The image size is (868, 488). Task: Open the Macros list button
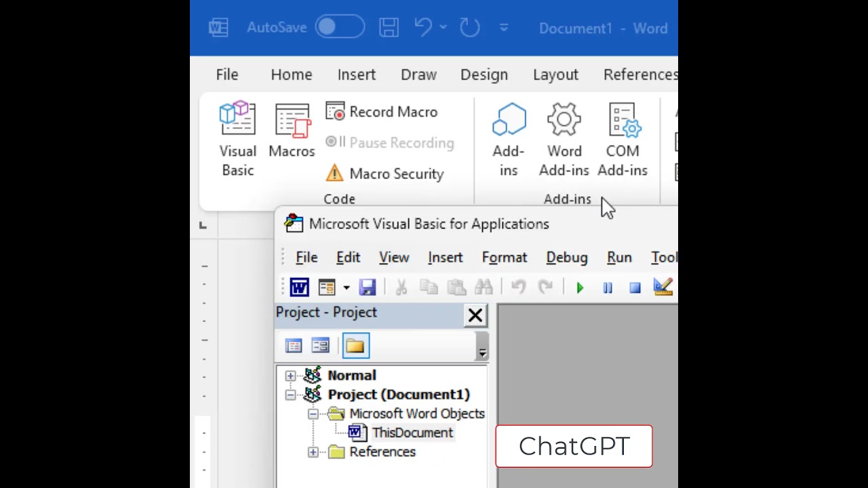(292, 131)
